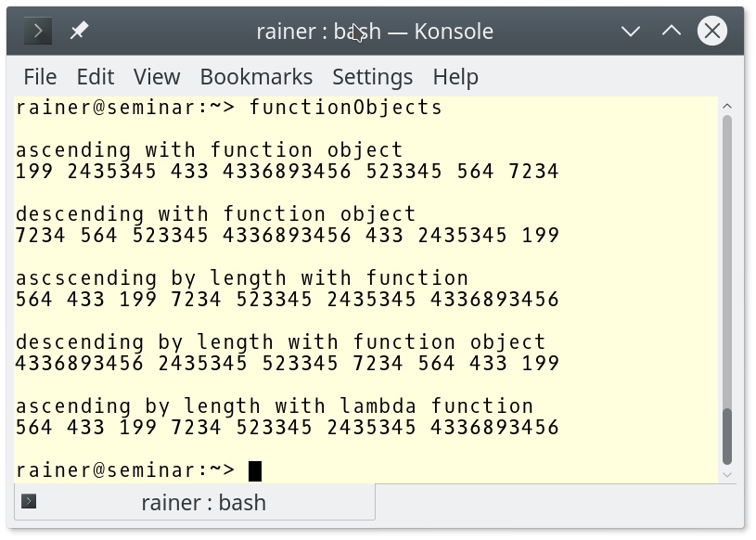This screenshot has width=756, height=540.
Task: Open the File menu
Action: [x=40, y=77]
